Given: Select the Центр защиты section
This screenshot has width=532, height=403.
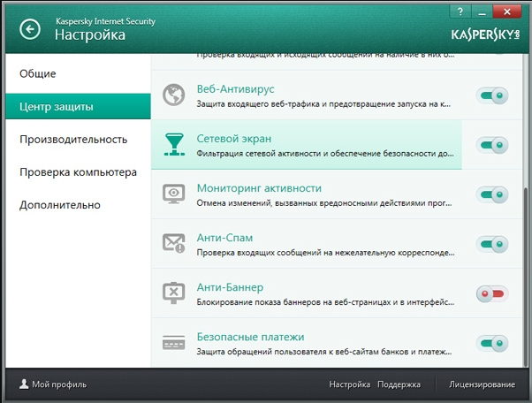Looking at the screenshot, I should coord(78,107).
